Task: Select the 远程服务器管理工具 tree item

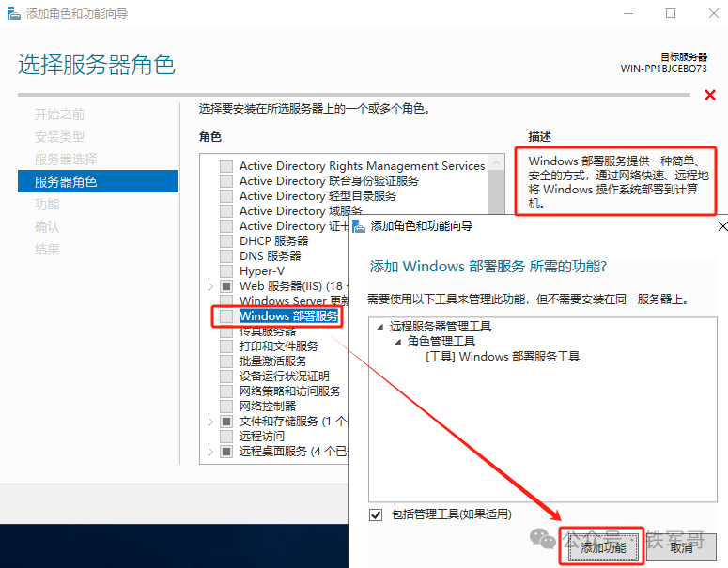Action: pos(441,326)
